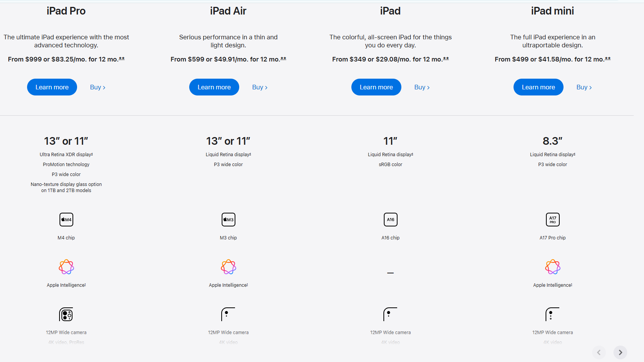The image size is (644, 362).
Task: Click the M4 chip icon
Action: [x=66, y=220]
